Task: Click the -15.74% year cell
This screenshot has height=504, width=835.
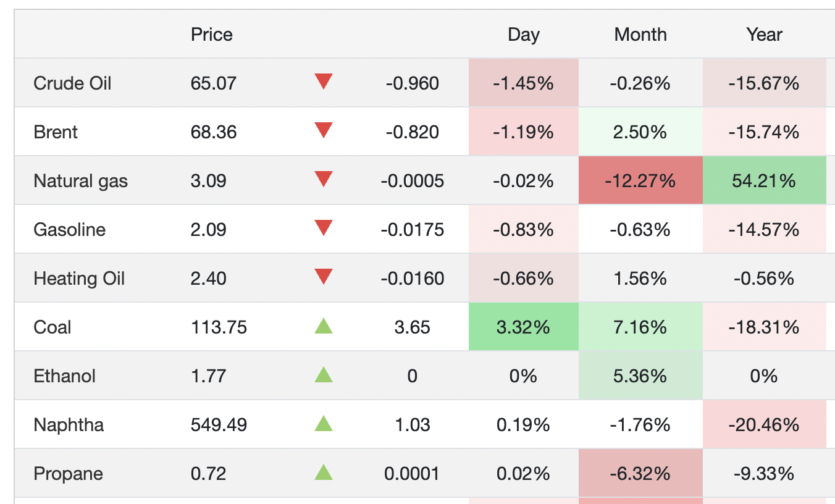Action: click(764, 132)
